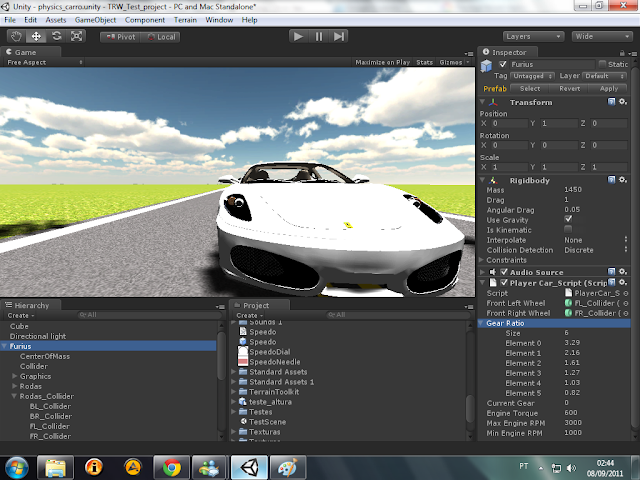Toggle the Audio Source enabled checkbox
Screen dimensions: 640x480
504,272
